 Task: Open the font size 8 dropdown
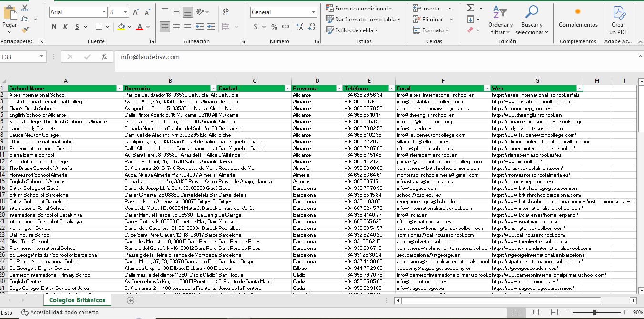[x=125, y=12]
